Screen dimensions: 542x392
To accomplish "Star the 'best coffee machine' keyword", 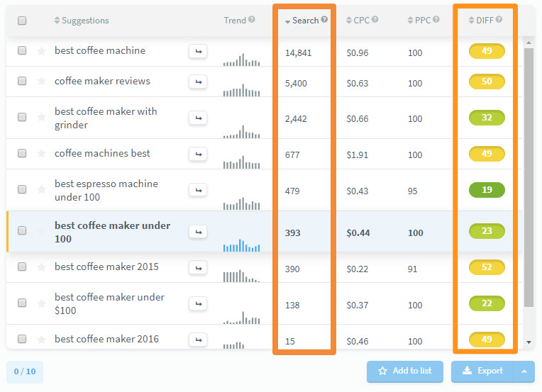I will pyautogui.click(x=41, y=51).
